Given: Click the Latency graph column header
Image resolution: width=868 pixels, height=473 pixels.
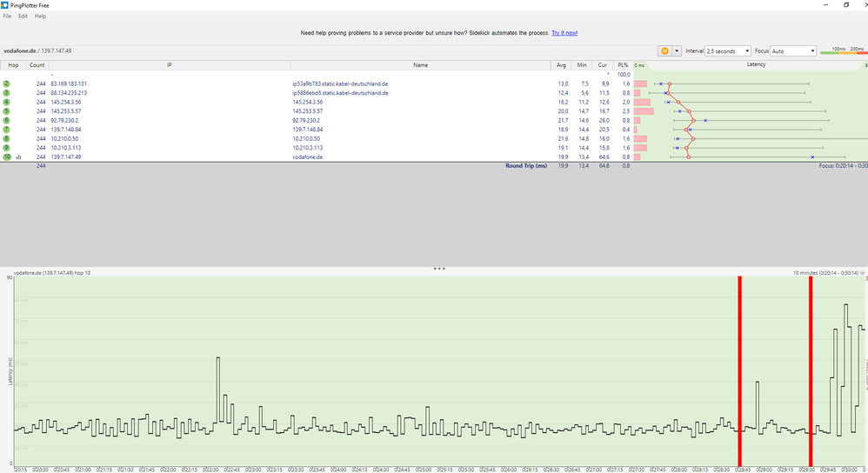Looking at the screenshot, I should (756, 64).
